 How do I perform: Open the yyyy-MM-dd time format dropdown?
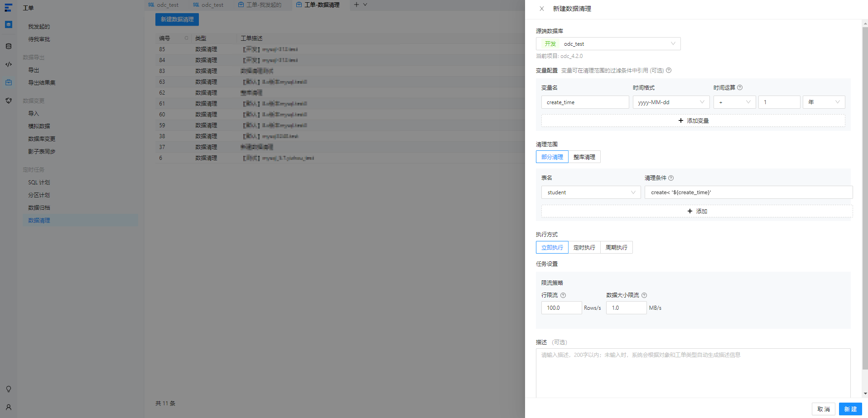(671, 102)
